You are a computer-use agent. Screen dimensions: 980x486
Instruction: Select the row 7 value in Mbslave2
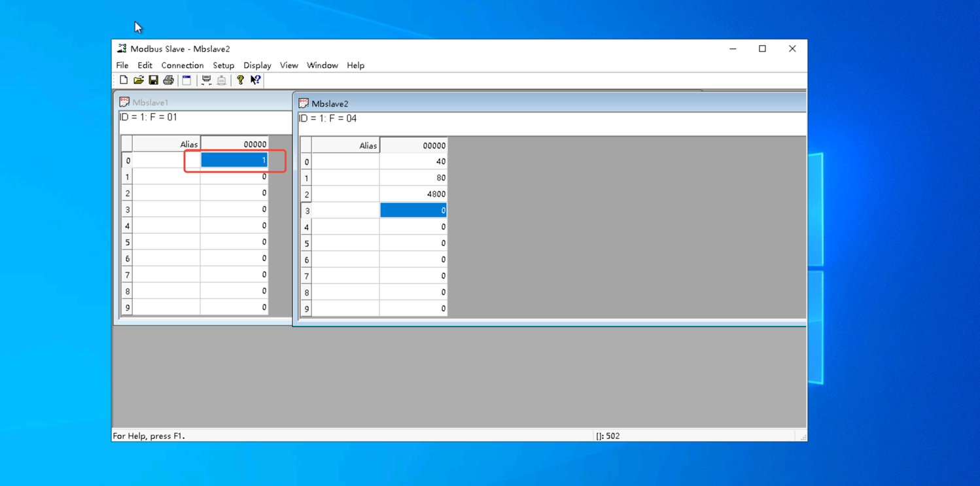tap(413, 276)
